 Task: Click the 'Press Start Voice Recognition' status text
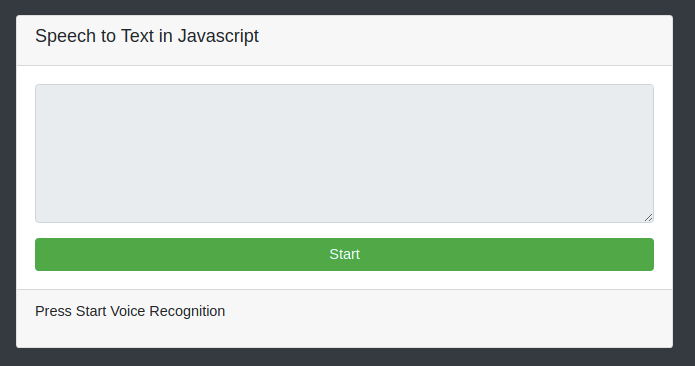(x=130, y=311)
